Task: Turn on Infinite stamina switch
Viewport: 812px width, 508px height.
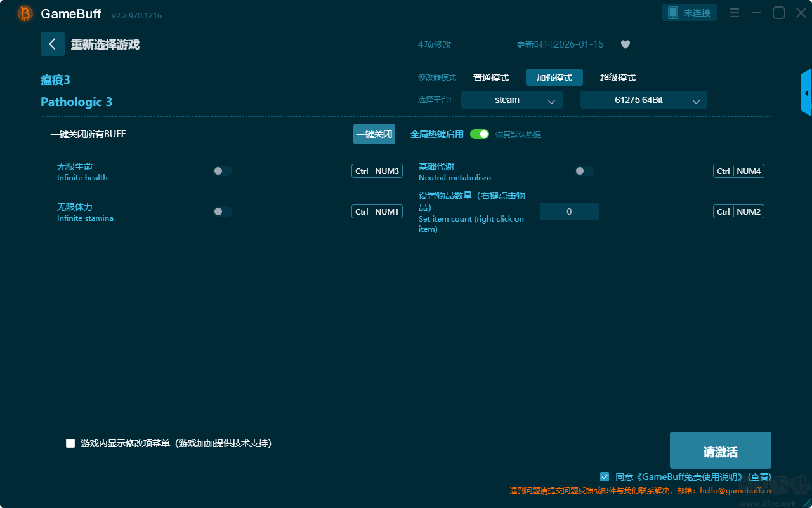Action: (222, 211)
